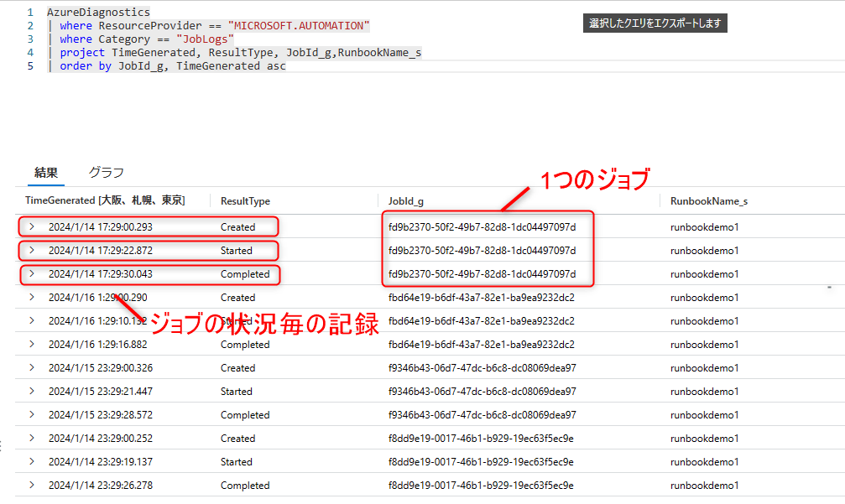This screenshot has height=504, width=845.
Task: Click runbookdemo1 in the 1:29:16.882 row
Action: point(704,344)
